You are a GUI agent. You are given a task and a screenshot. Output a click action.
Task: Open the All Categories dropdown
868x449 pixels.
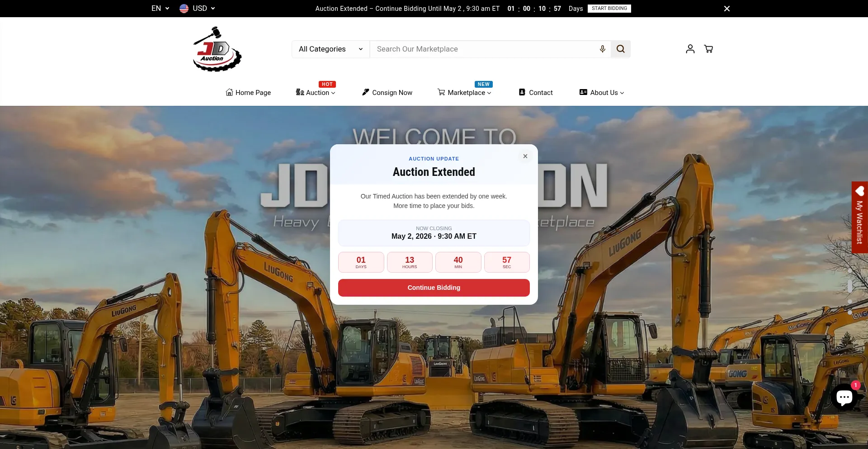tap(330, 49)
